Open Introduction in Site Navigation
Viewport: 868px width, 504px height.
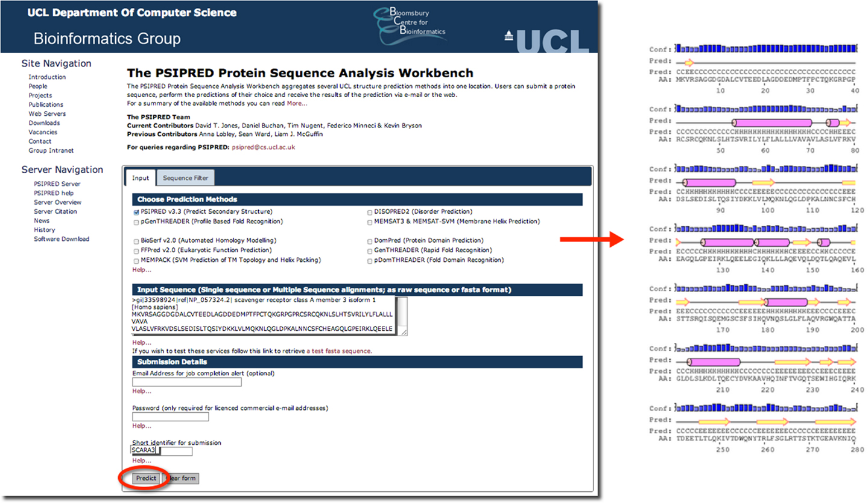point(47,77)
